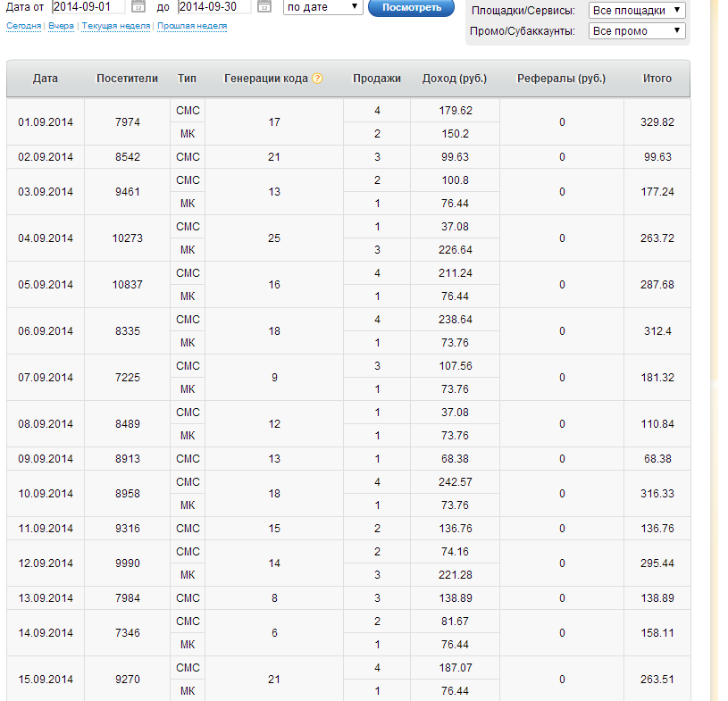Focus the start date field 2014-09-01

88,6
